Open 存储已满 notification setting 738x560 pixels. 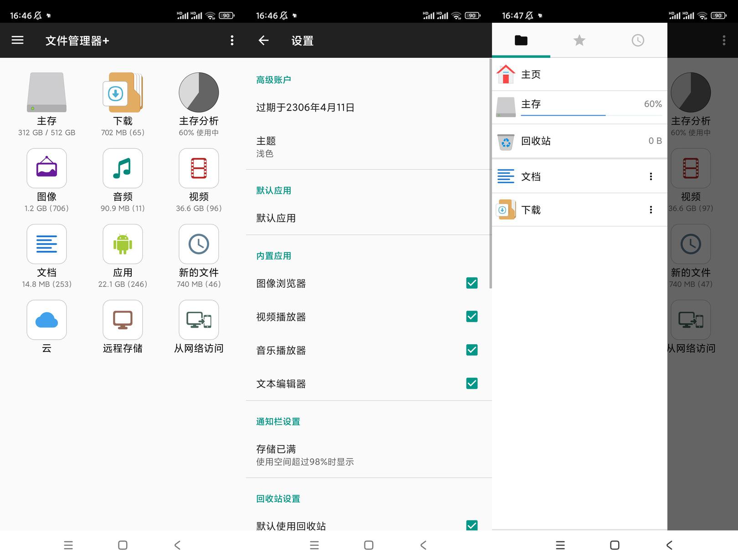pos(368,455)
